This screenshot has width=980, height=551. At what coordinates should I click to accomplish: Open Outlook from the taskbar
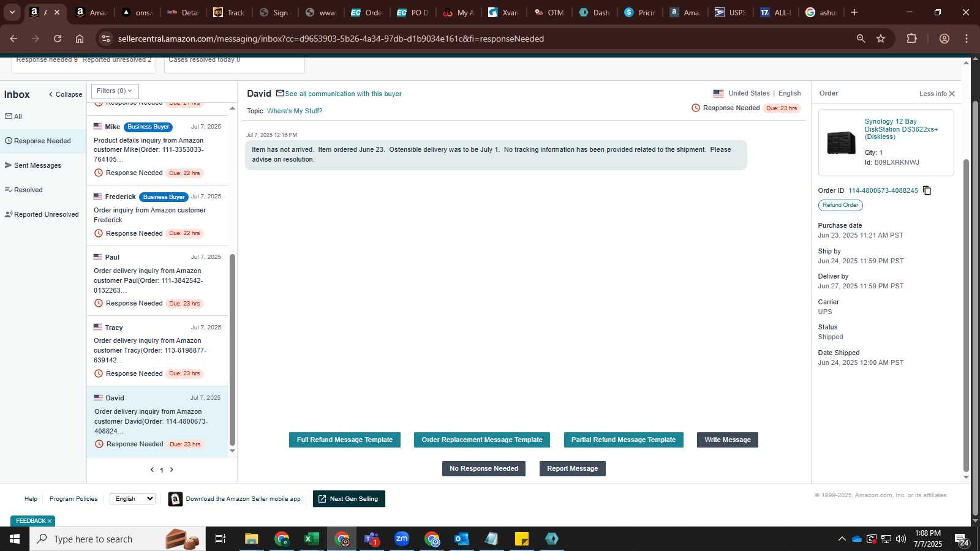(462, 539)
